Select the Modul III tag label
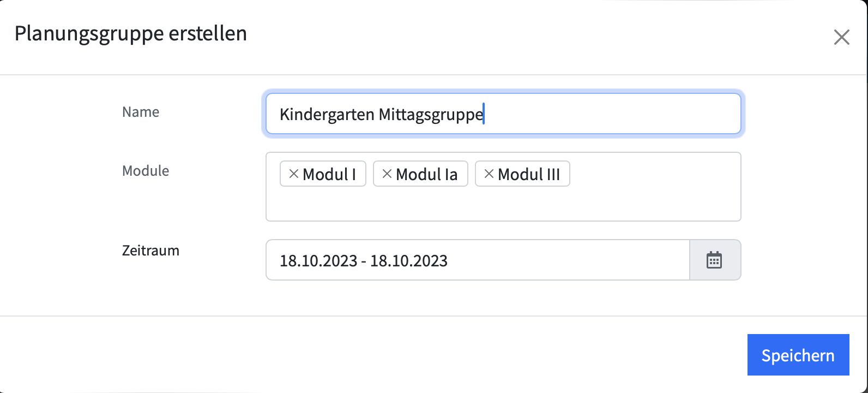The image size is (868, 393). coord(529,174)
